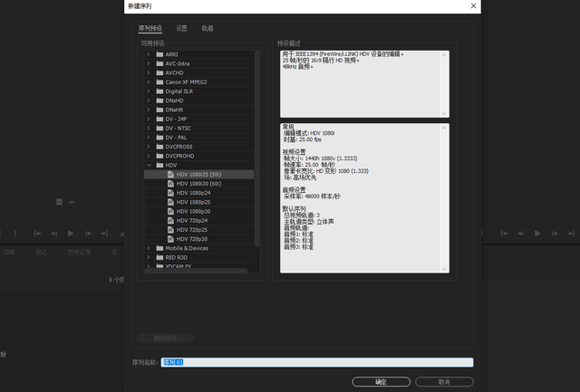Image resolution: width=580 pixels, height=392 pixels.
Task: Click up arrow of settings details scrollbar
Action: coord(444,128)
